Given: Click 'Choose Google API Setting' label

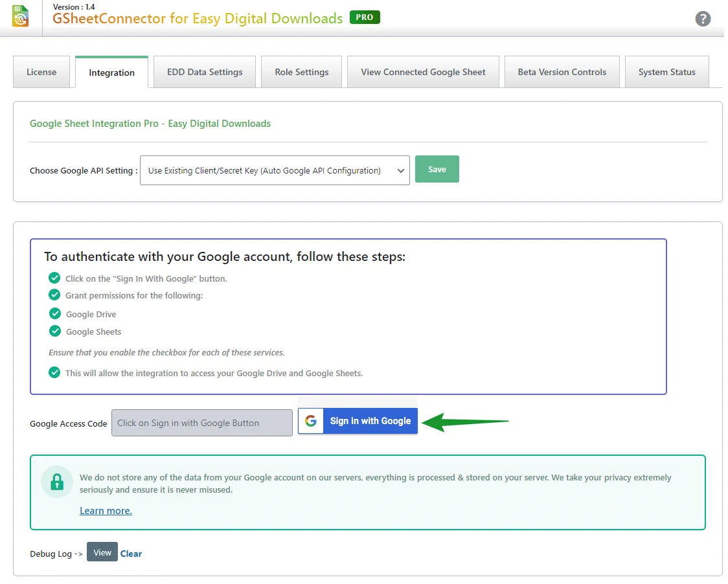Looking at the screenshot, I should [x=84, y=170].
